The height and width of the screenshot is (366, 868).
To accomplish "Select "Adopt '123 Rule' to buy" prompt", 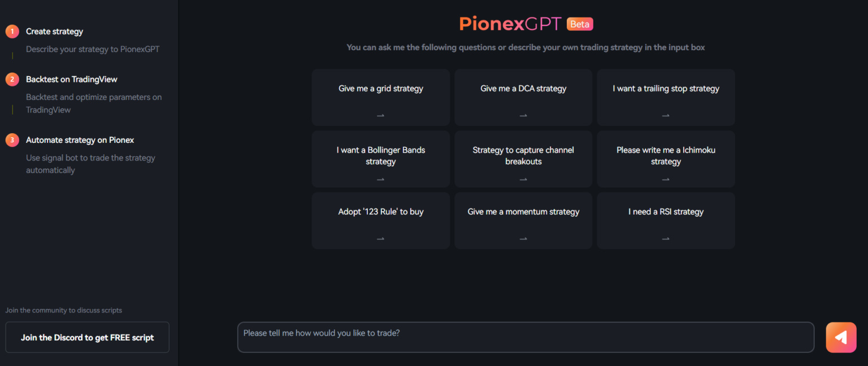I will [380, 212].
